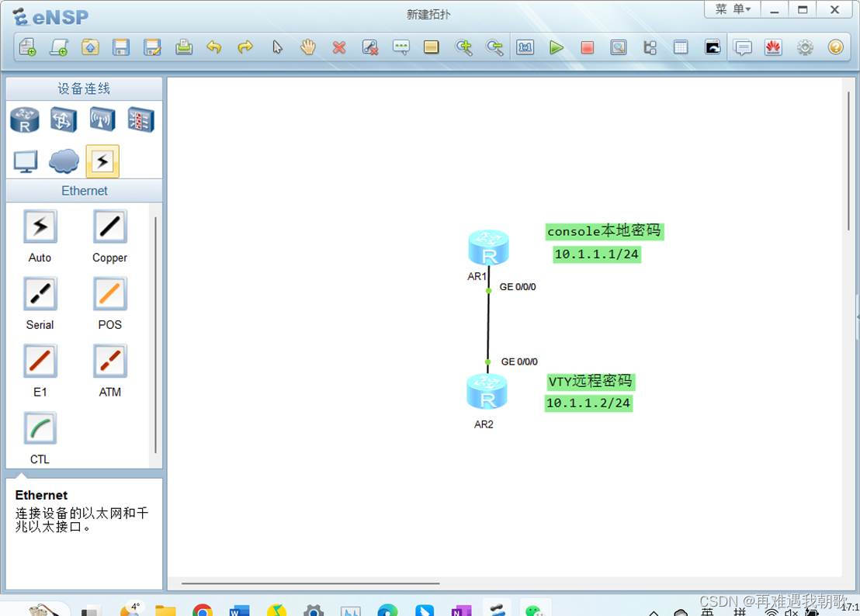Open the data packet capture tool

tap(619, 47)
